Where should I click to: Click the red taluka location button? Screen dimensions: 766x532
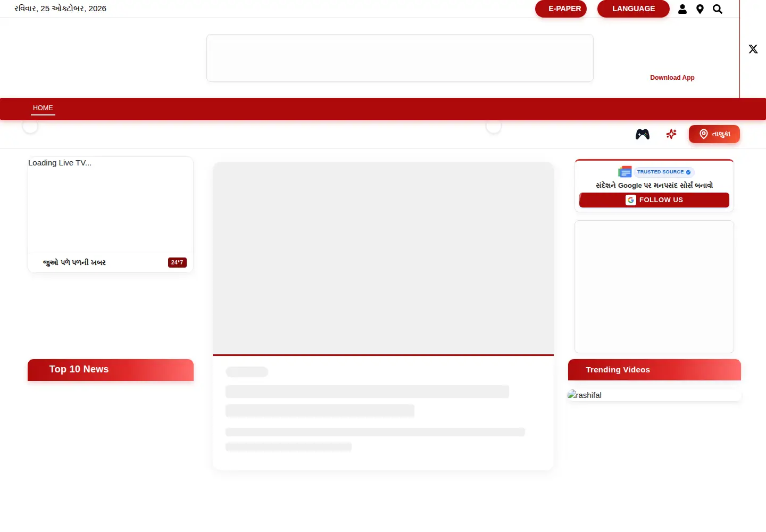(714, 134)
